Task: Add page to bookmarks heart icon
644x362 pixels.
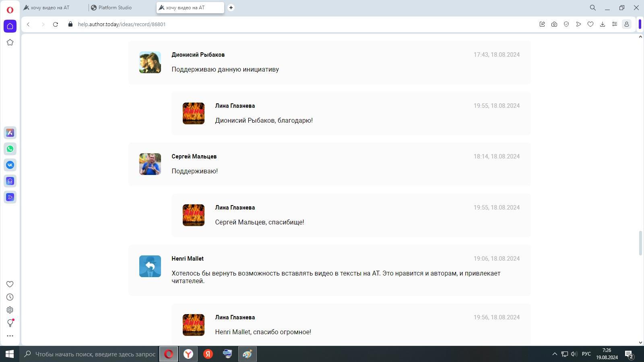Action: click(590, 24)
